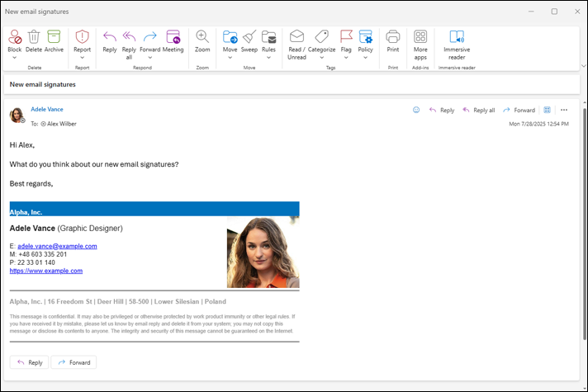Image resolution: width=588 pixels, height=392 pixels.
Task: Expand the Block dropdown arrow
Action: click(15, 58)
